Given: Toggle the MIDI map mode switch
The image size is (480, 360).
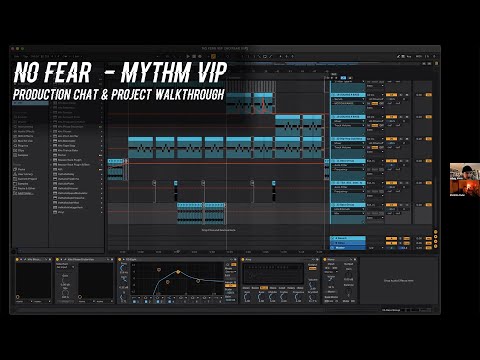Looking at the screenshot, I should pos(419,57).
